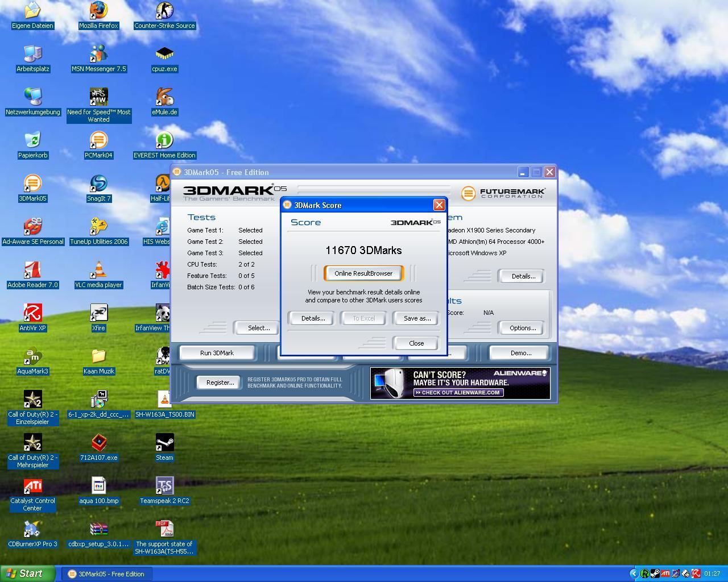Open the Kaan Muzik folder icon

(98, 356)
